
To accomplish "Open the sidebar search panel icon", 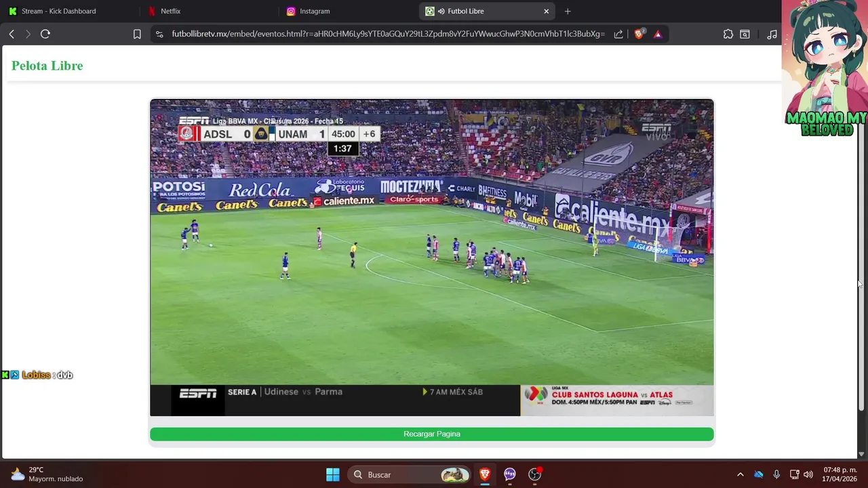I will coord(745,34).
